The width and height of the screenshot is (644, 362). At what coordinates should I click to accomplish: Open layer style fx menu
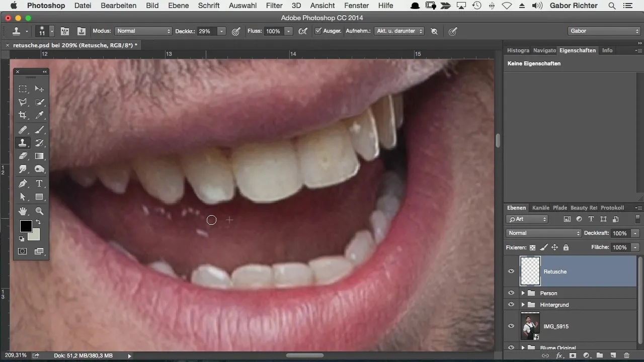click(559, 355)
